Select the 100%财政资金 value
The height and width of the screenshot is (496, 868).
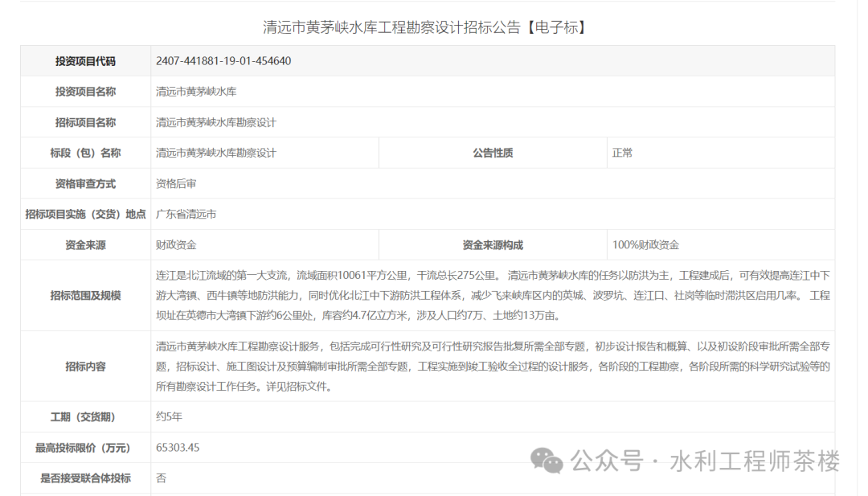point(645,244)
